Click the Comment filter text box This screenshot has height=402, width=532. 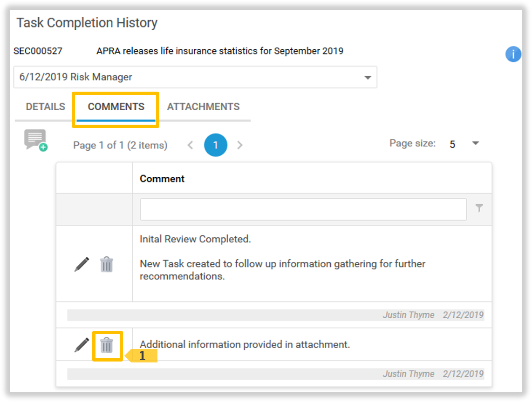[303, 209]
